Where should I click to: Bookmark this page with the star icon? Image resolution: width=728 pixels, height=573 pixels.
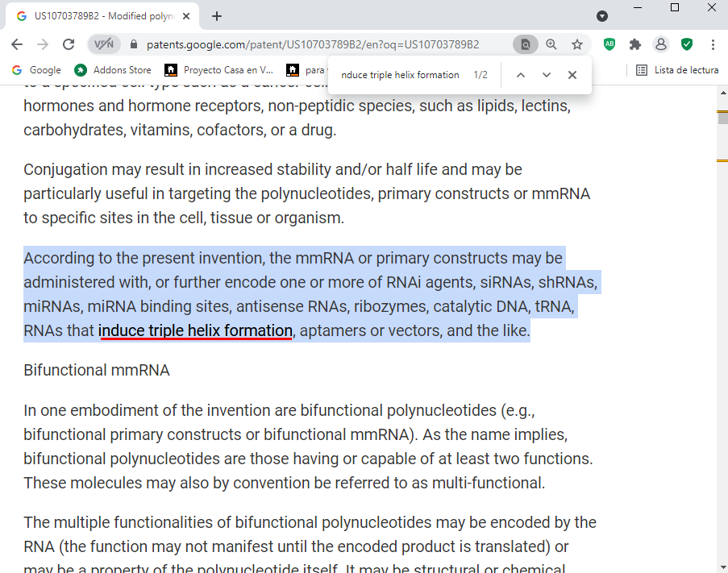click(x=577, y=44)
